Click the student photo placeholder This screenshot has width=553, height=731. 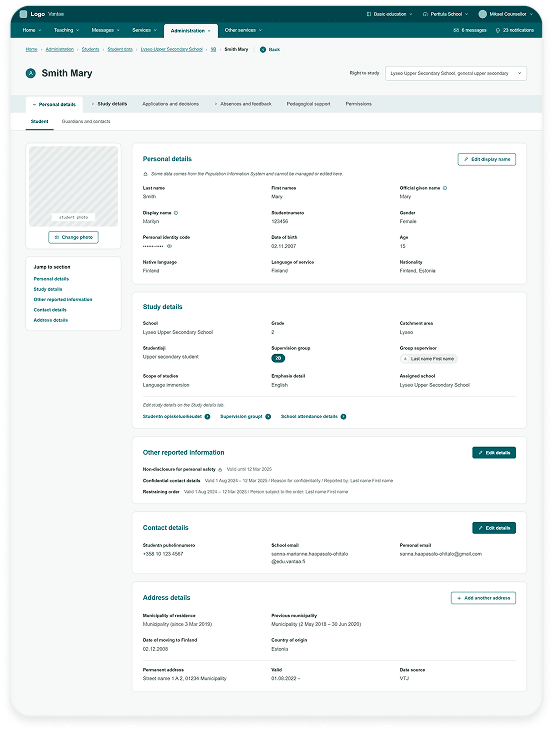[73, 186]
